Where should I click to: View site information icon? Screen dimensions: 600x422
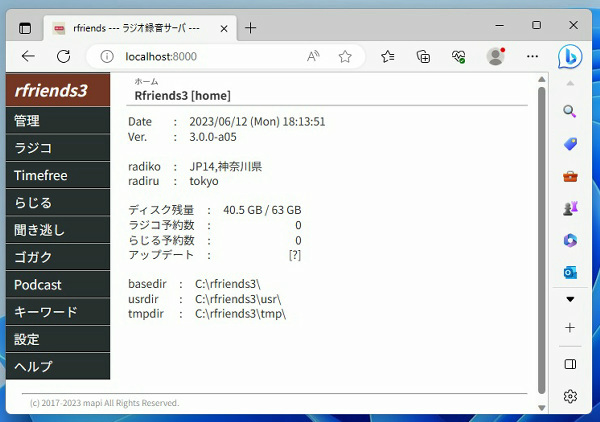[107, 57]
